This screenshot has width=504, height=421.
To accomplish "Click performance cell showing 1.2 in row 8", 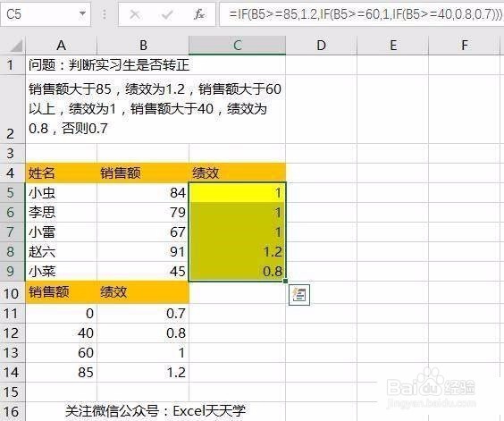I will click(x=237, y=251).
